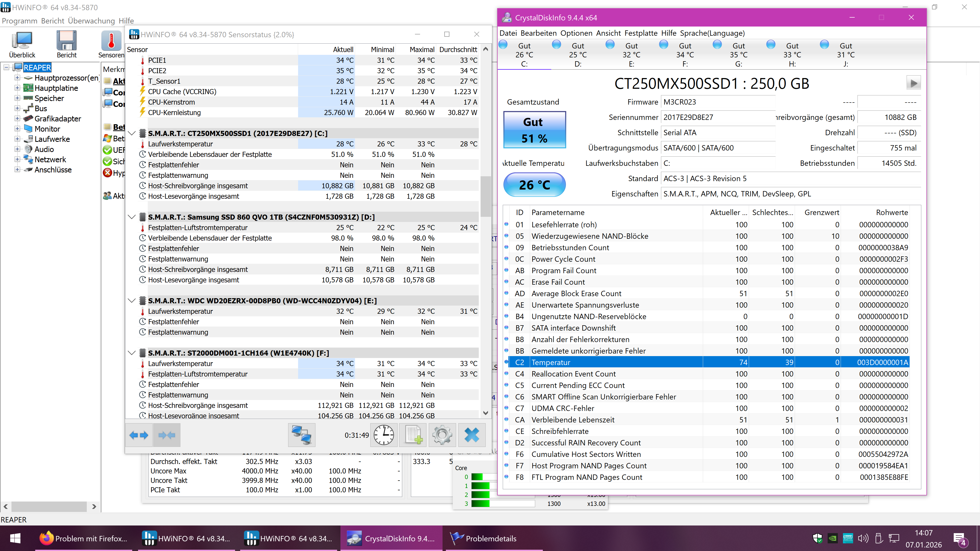Open sensor settings gear icon
980x551 pixels.
[x=442, y=435]
